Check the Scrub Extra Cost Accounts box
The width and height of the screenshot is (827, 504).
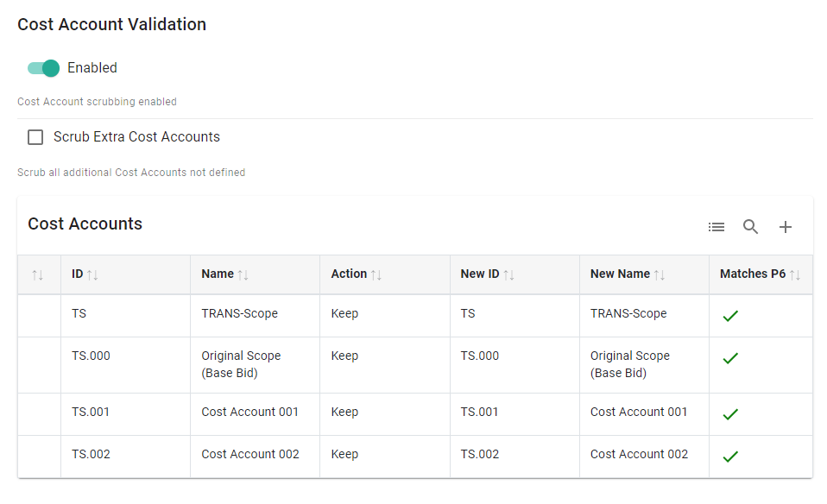tap(35, 137)
